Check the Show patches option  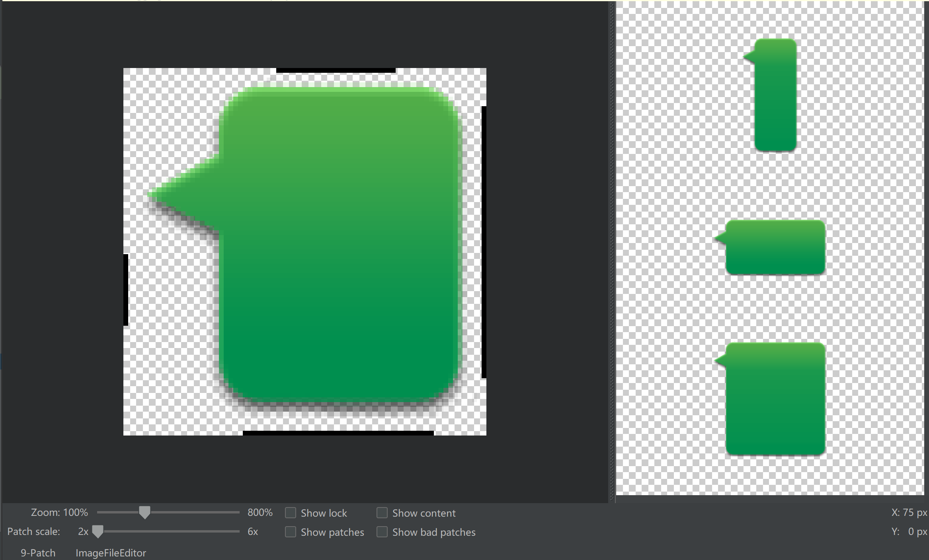click(x=291, y=532)
